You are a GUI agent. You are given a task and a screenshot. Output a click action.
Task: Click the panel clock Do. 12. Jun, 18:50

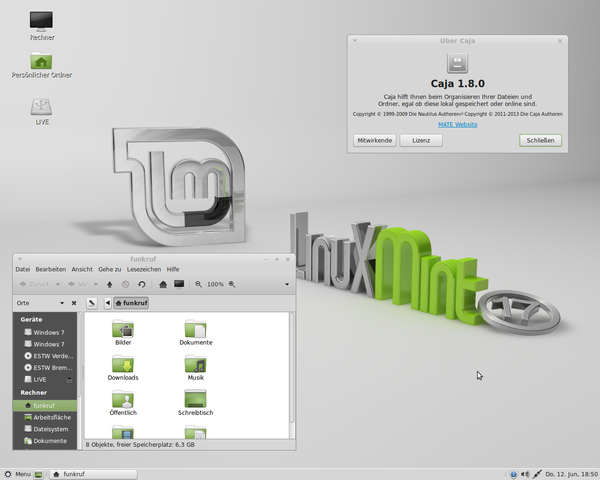pyautogui.click(x=571, y=475)
